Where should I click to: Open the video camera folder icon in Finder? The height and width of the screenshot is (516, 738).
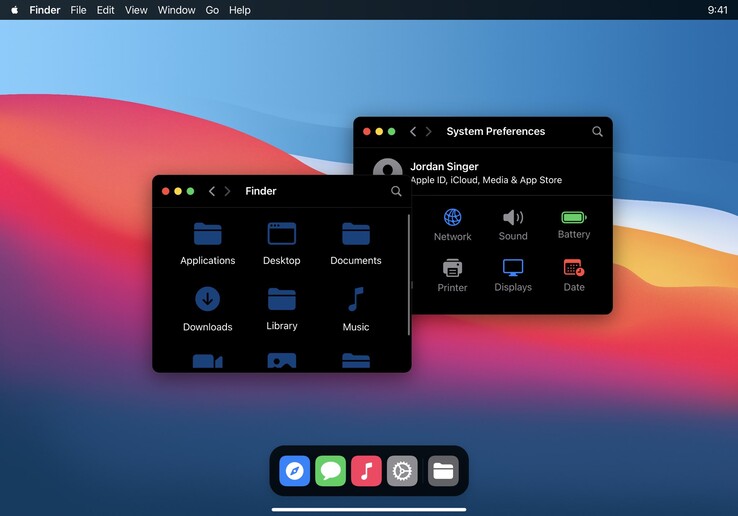(208, 362)
